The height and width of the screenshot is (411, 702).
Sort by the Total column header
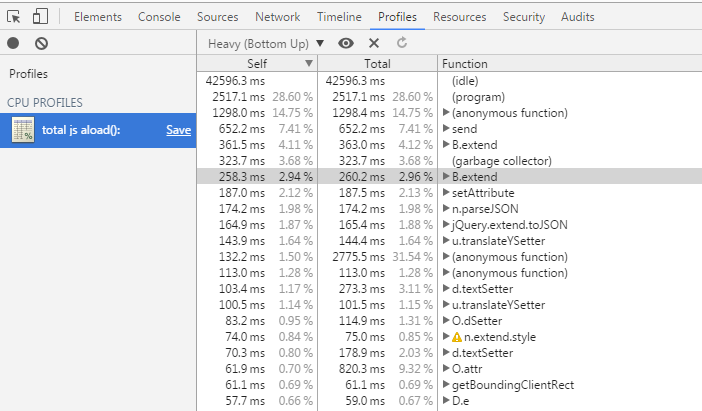(x=377, y=64)
